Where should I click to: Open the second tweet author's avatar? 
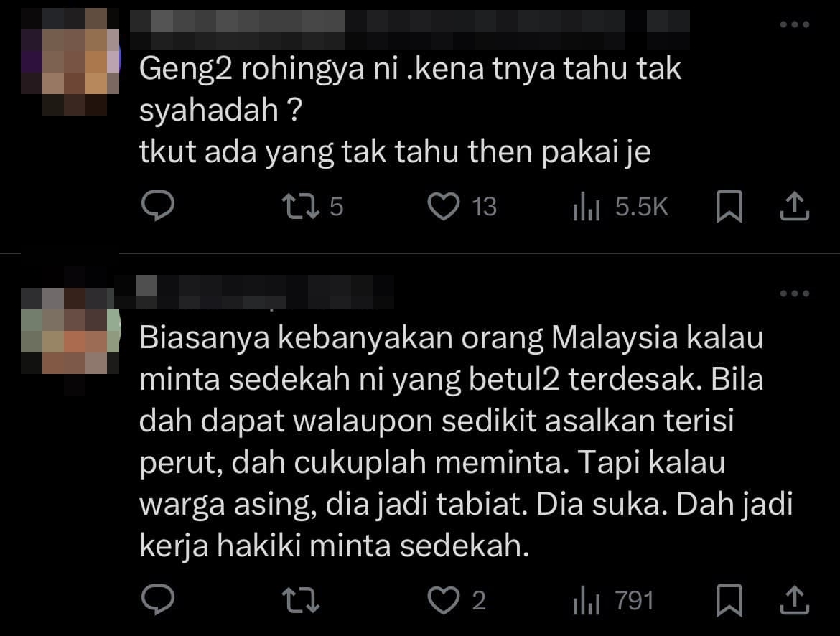[x=70, y=332]
